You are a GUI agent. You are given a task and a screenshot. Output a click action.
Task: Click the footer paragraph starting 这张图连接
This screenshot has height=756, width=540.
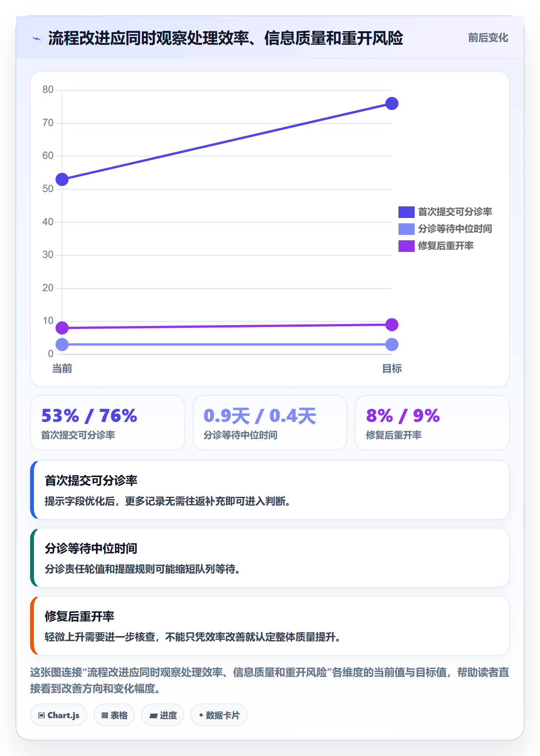pyautogui.click(x=270, y=680)
